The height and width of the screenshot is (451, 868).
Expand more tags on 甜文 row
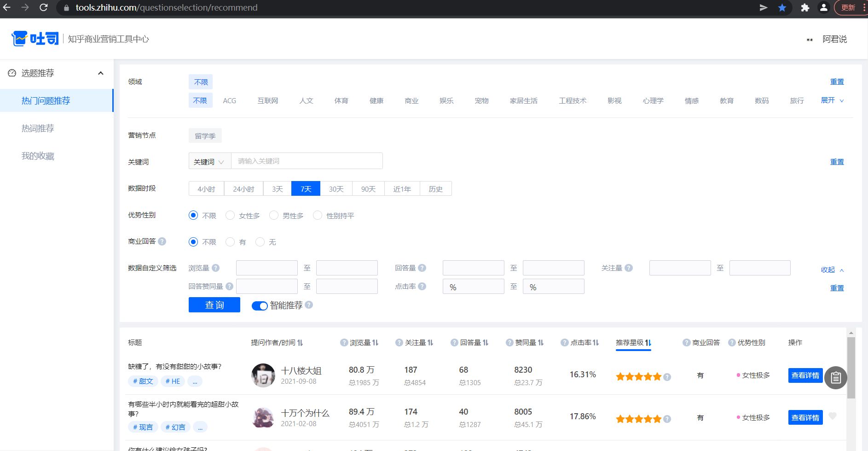[x=195, y=381]
